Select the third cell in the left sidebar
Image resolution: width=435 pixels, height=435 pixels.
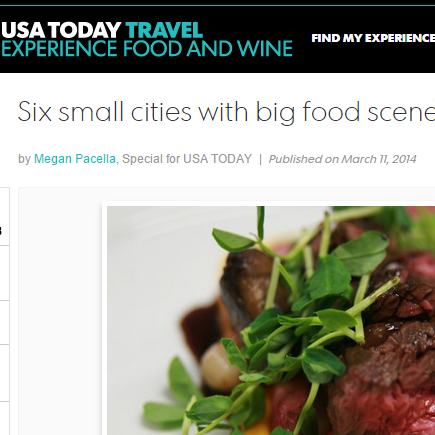tap(4, 323)
